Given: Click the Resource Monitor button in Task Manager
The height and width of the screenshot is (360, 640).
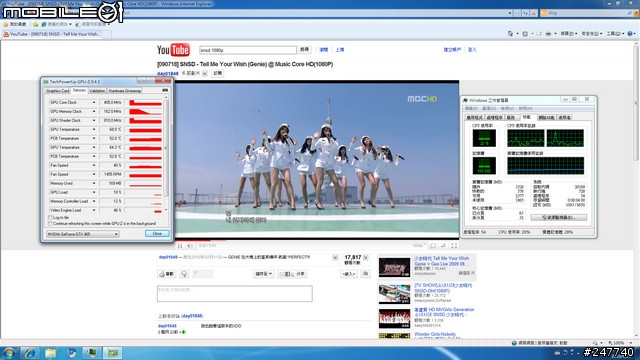Looking at the screenshot, I should (x=559, y=218).
